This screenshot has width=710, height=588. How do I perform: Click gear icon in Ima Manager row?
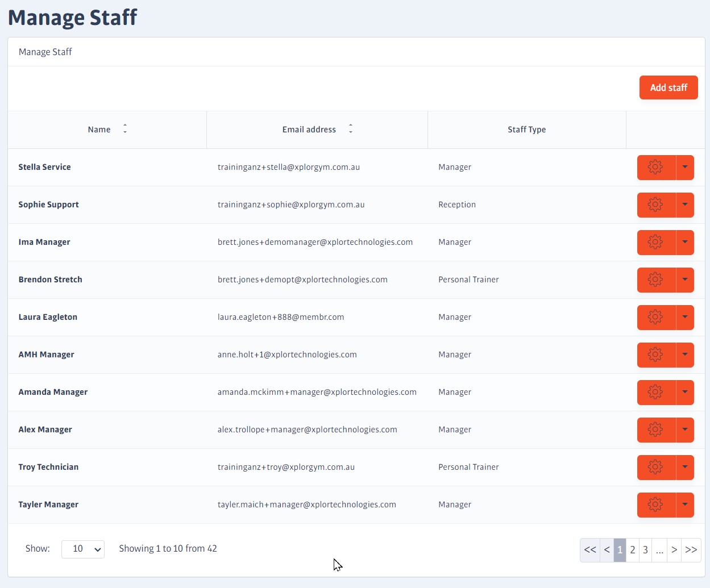pos(655,242)
